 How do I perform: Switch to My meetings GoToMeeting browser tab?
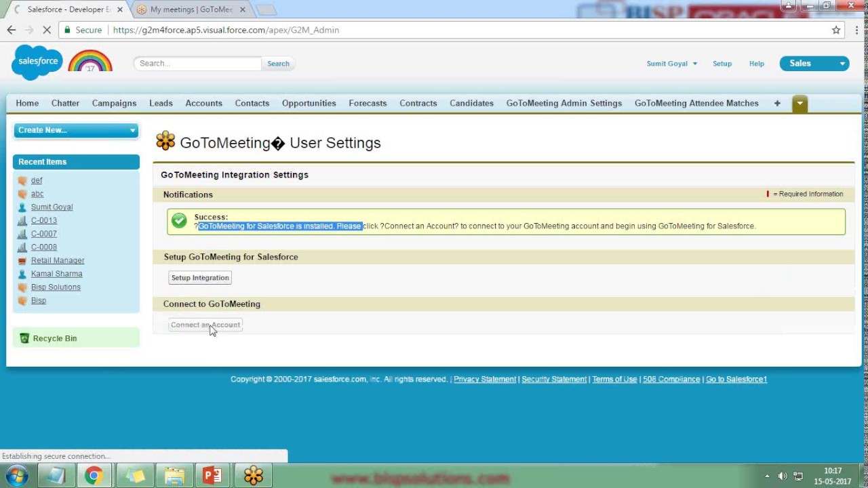point(191,9)
